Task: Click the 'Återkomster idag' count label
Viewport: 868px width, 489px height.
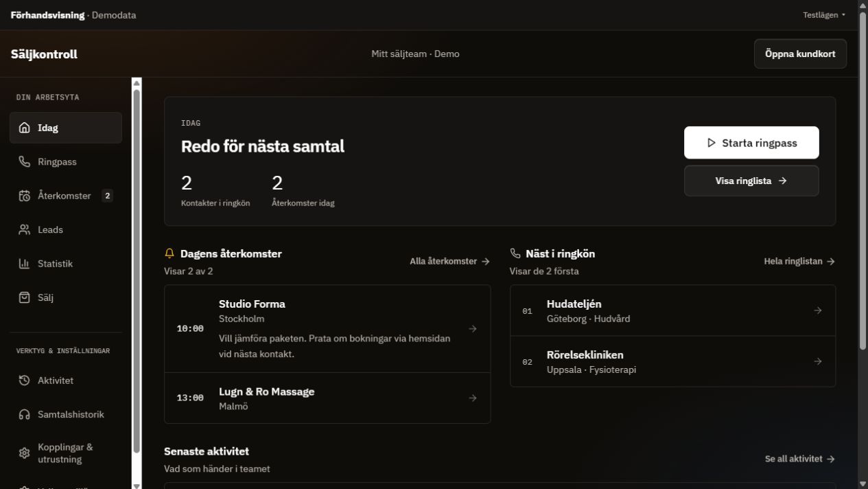Action: coord(303,203)
